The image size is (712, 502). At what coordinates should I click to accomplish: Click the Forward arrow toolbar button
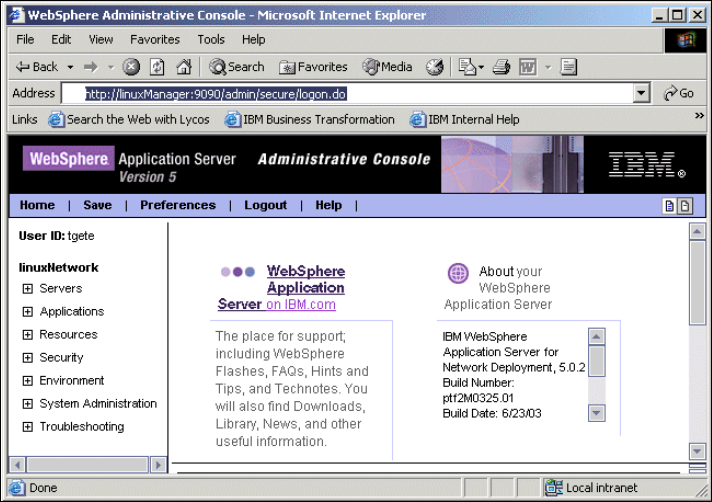91,67
